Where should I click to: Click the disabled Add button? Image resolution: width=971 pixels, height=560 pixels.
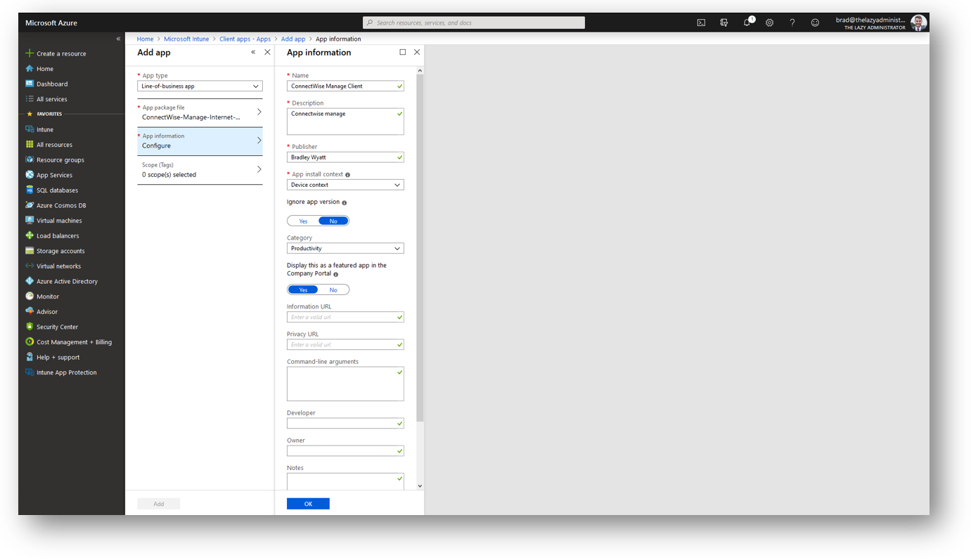(159, 504)
